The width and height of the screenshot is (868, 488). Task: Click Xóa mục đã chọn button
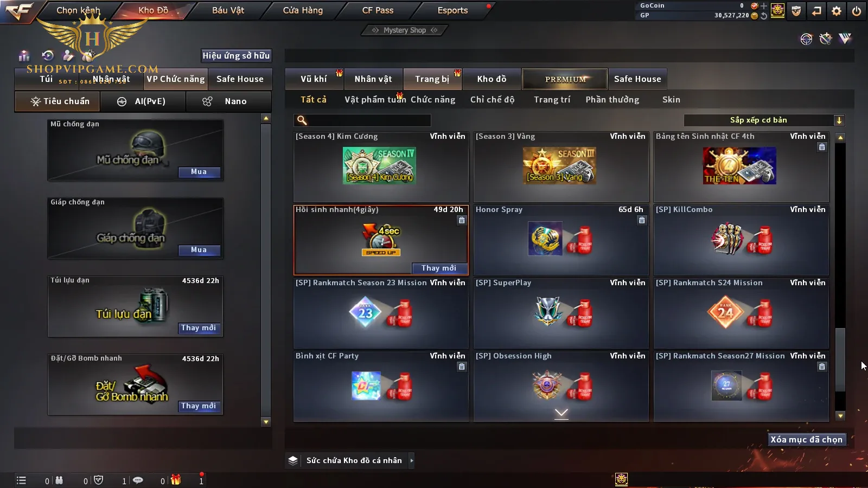[x=807, y=439]
